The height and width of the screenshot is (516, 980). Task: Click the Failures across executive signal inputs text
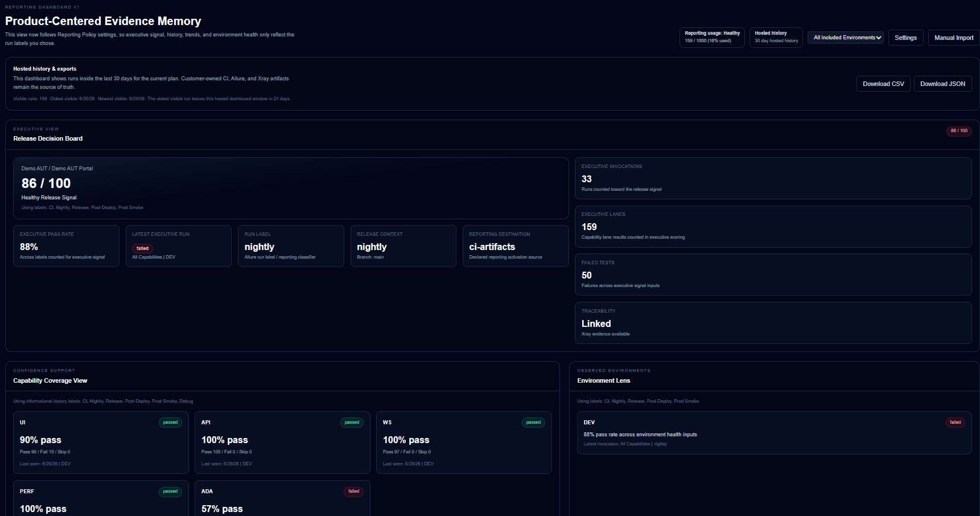point(620,286)
